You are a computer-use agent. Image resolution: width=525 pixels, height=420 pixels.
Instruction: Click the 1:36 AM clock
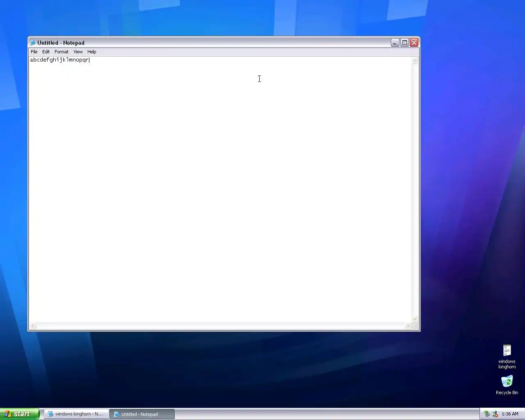510,414
